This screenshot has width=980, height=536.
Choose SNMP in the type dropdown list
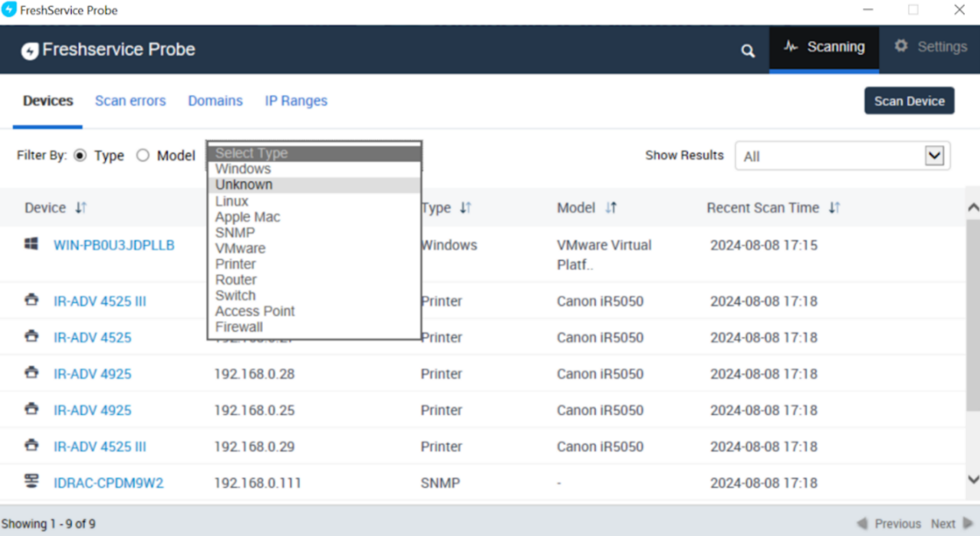coord(314,232)
